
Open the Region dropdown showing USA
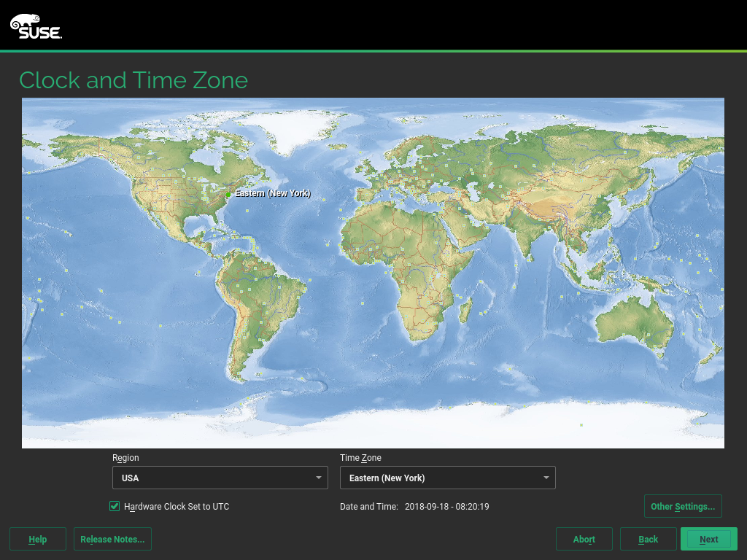coord(220,478)
